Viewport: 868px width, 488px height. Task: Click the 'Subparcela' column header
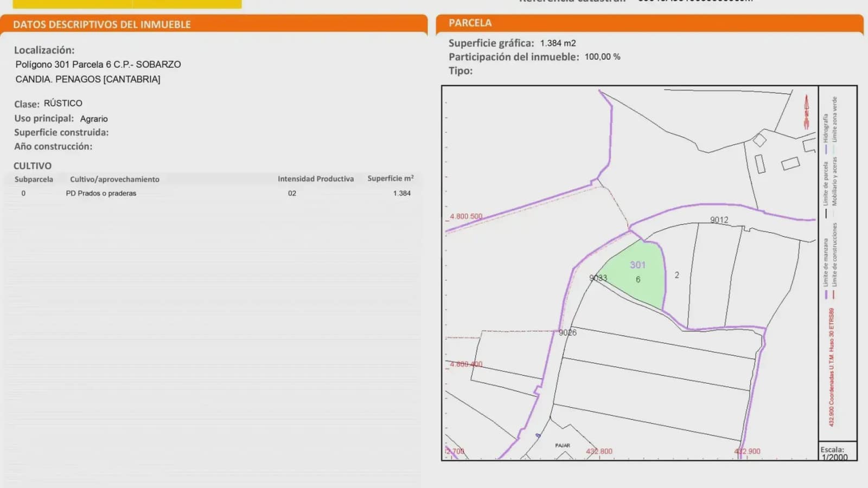pos(34,179)
